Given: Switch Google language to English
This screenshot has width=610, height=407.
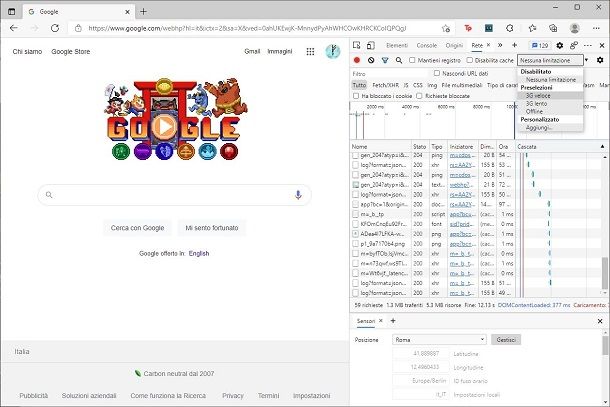Looking at the screenshot, I should [x=199, y=253].
